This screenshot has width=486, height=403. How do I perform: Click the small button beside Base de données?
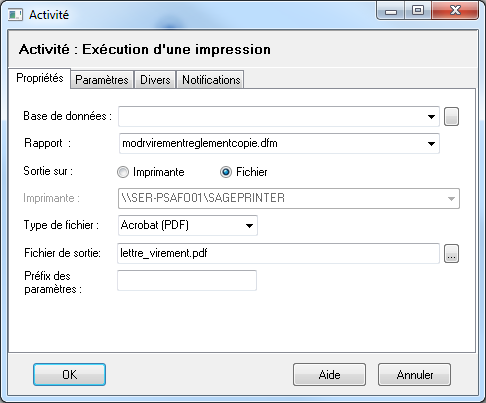pos(451,117)
